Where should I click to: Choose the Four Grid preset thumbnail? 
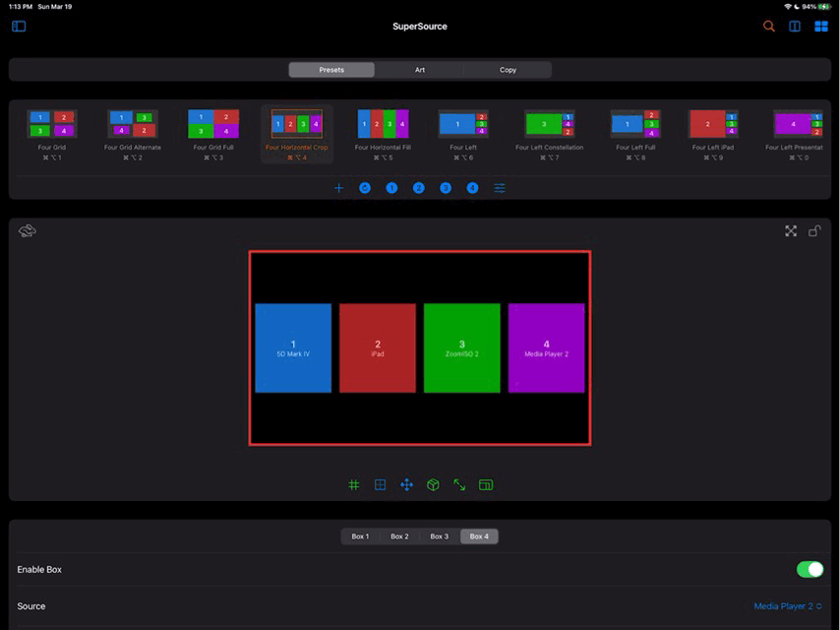52,124
